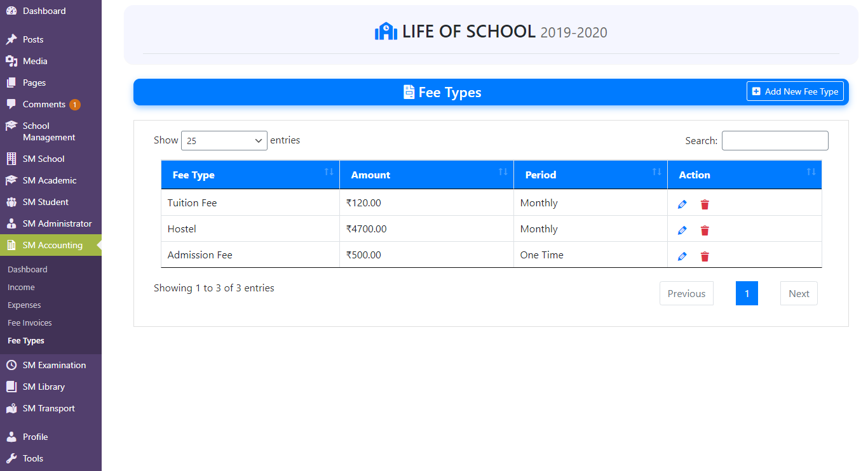Screen dimensions: 868x471
Task: Open the Accounting Dashboard submenu item
Action: pos(27,270)
